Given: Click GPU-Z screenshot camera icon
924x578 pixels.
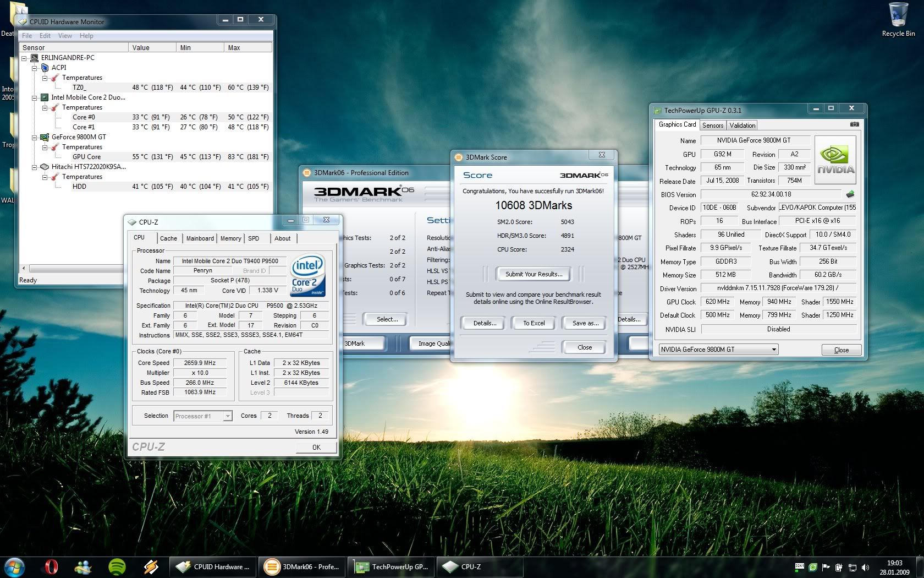Looking at the screenshot, I should (854, 124).
